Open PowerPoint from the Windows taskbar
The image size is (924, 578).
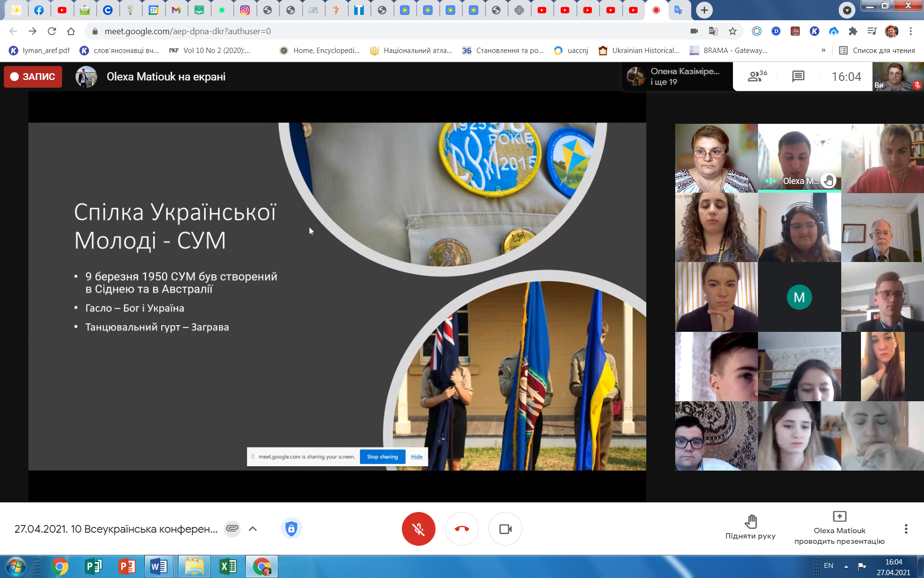coord(127,566)
